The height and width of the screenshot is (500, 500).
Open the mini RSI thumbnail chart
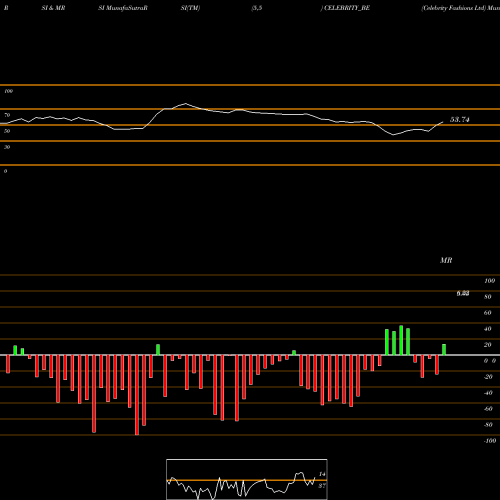pyautogui.click(x=247, y=479)
